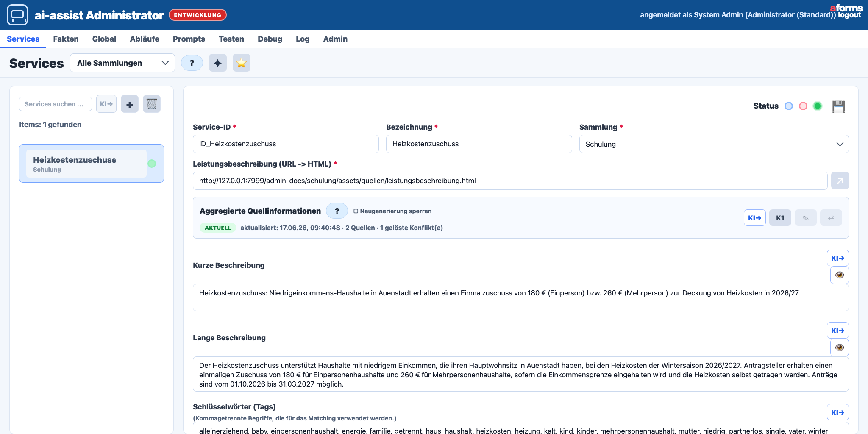This screenshot has width=868, height=434.
Task: Switch to the Testen tab
Action: [231, 39]
